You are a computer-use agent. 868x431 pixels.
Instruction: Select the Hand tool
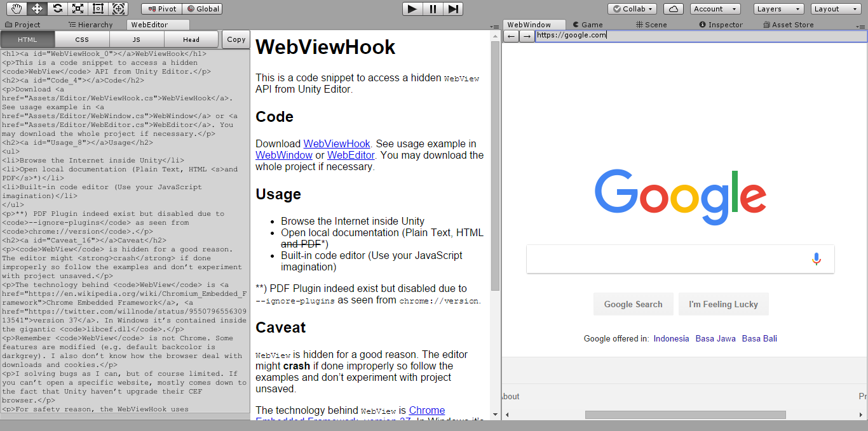pos(17,8)
